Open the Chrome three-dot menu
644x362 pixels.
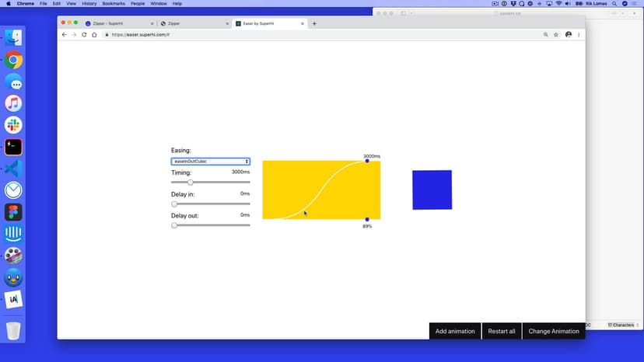[579, 35]
